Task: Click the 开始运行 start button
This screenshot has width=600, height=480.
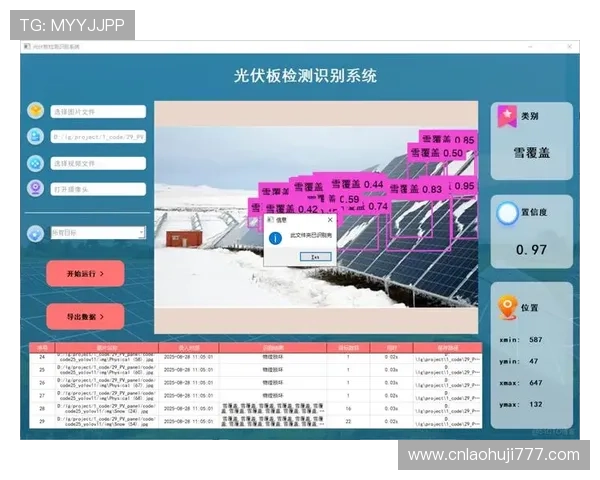Action: tap(85, 273)
